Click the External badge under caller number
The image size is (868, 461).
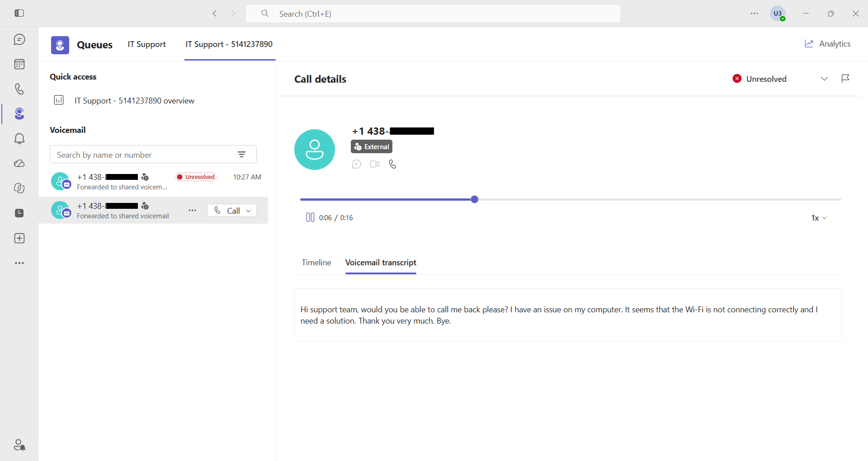(x=372, y=146)
